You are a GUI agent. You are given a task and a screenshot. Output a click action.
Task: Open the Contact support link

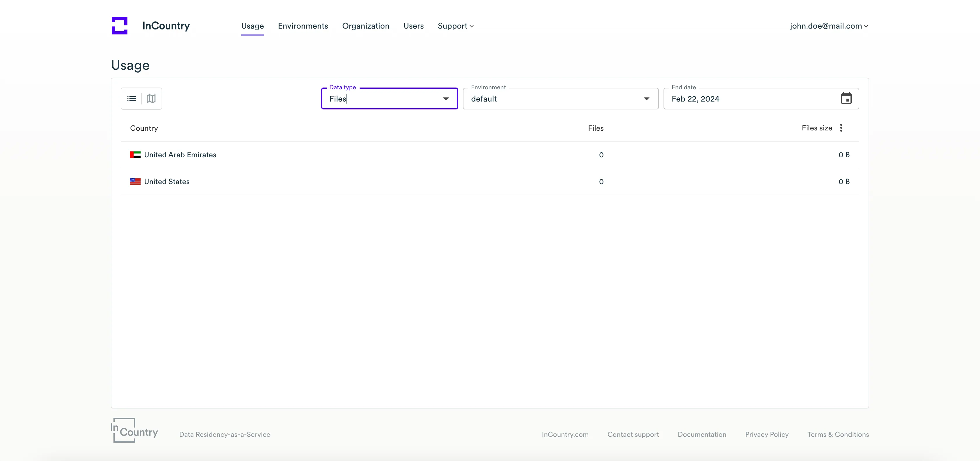633,434
